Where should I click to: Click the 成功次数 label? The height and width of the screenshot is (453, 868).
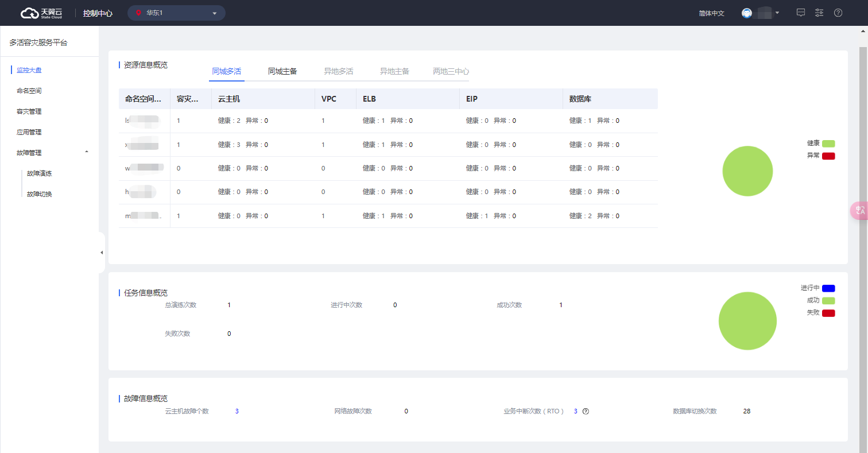point(509,305)
